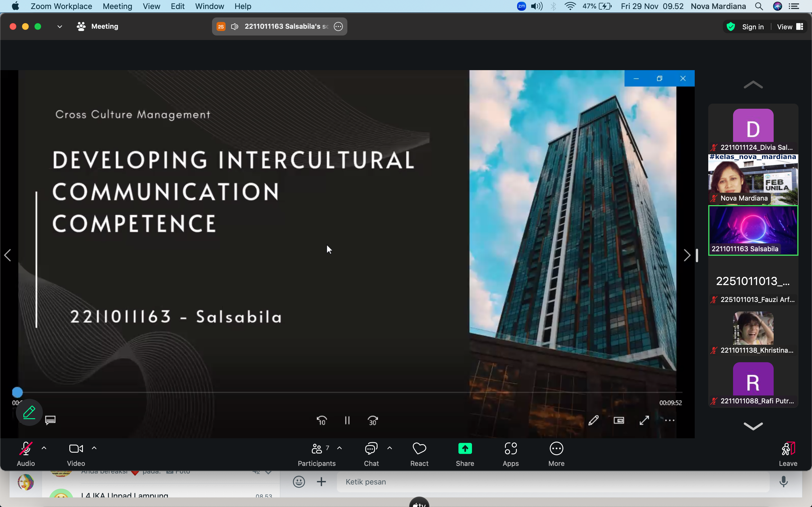Open the Window menu in menu bar
Screen dimensions: 812x507
click(209, 6)
